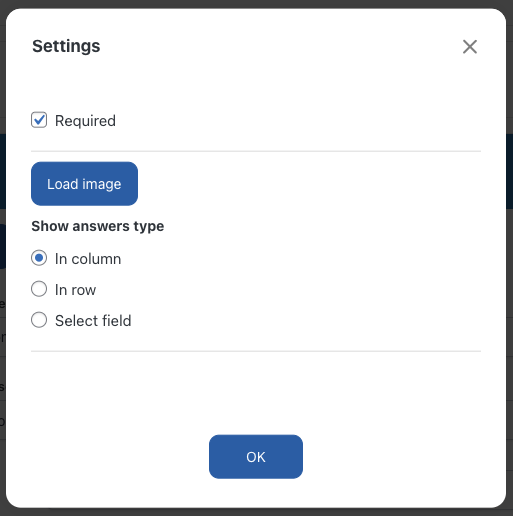Image resolution: width=513 pixels, height=516 pixels.
Task: Confirm settings with the OK button
Action: [x=256, y=457]
